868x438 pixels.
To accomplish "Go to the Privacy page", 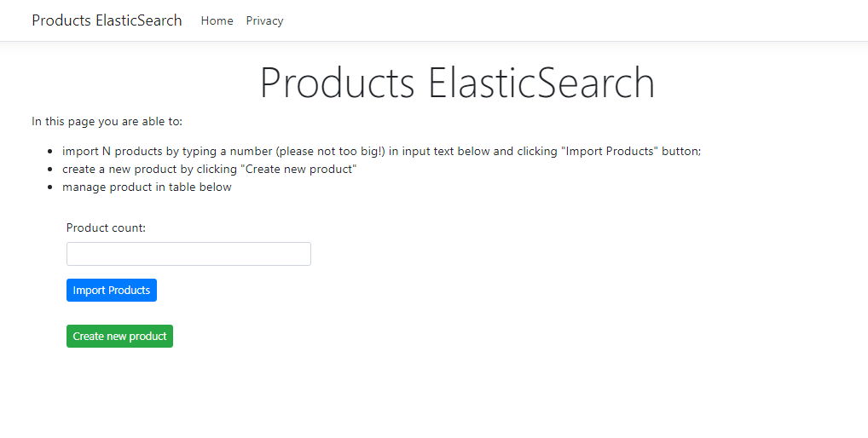I will tap(264, 20).
